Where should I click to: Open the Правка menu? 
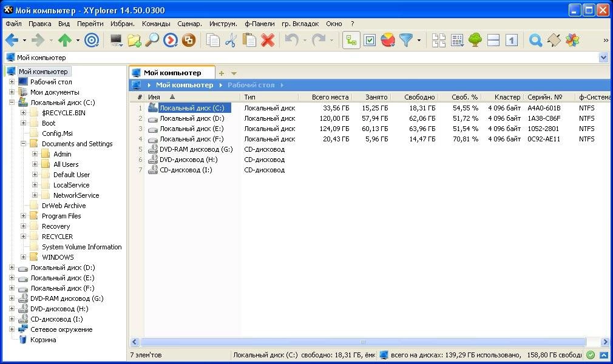click(40, 24)
